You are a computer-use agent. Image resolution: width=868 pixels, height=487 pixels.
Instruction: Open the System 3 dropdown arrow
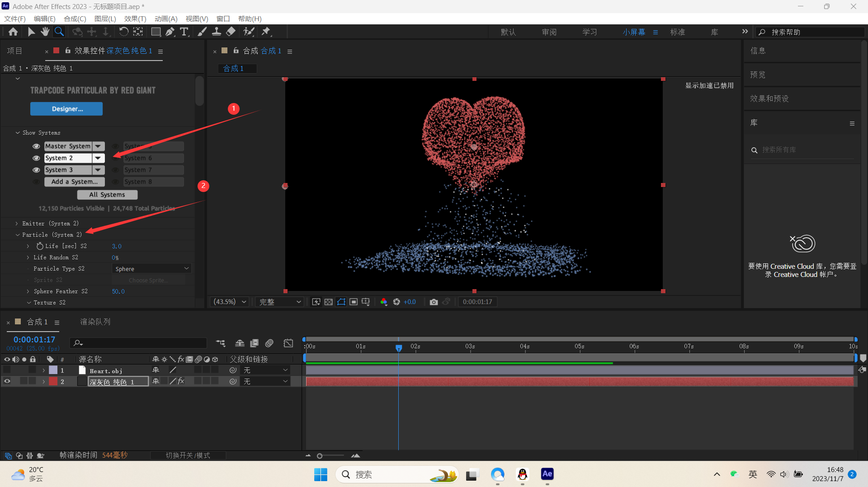[x=98, y=170]
